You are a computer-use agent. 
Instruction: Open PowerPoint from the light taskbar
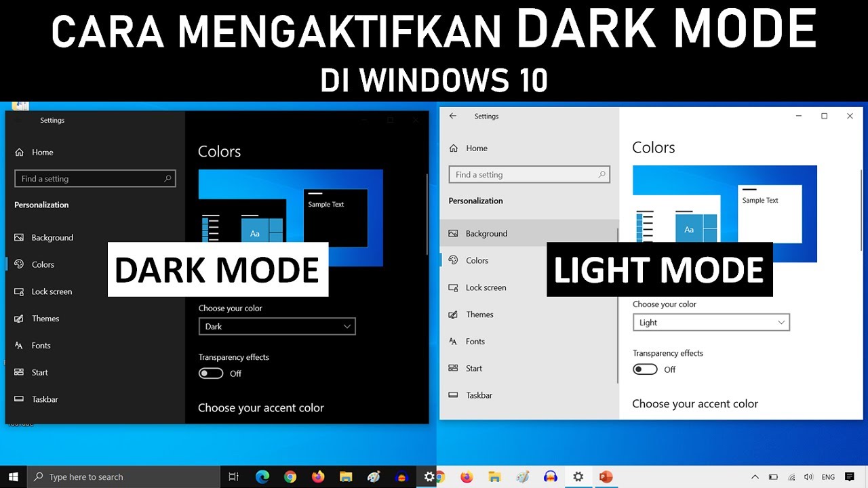(606, 477)
